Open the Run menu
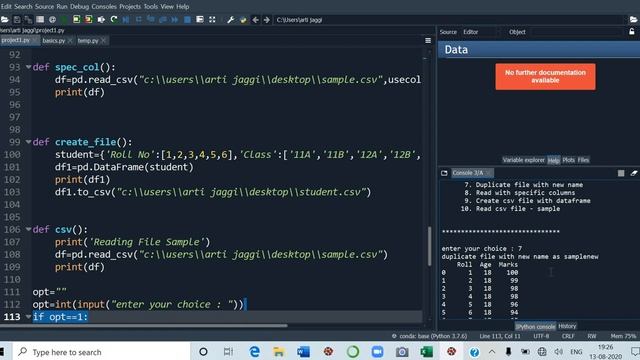The width and height of the screenshot is (640, 360). pos(62,7)
